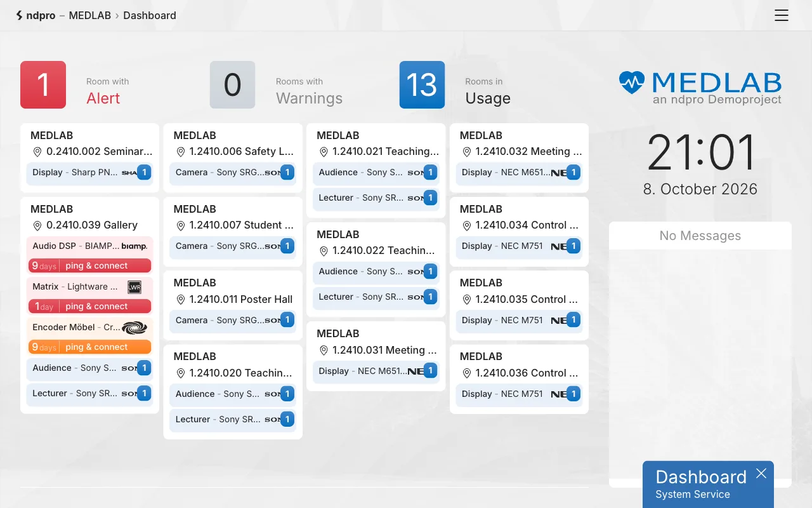Click the location pin for room 1.2410.022

324,251
